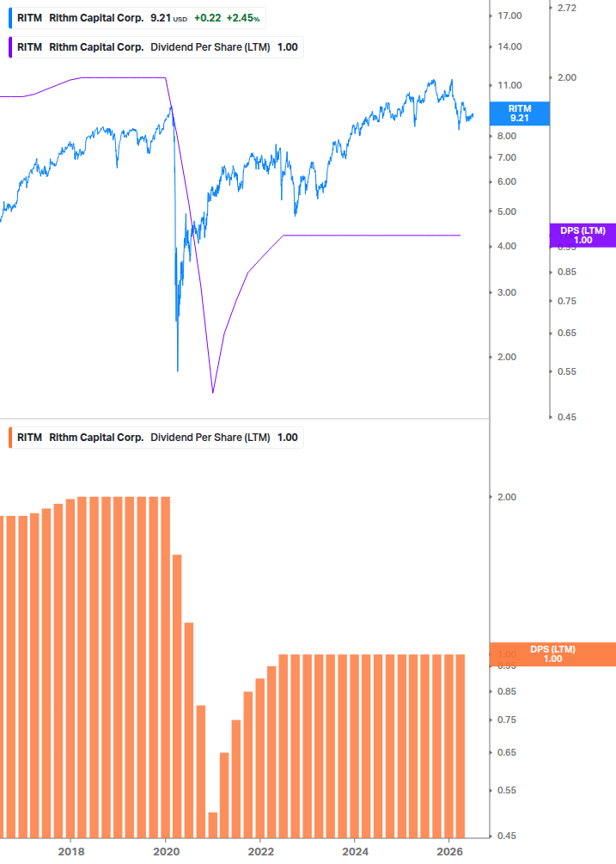The image size is (616, 864).
Task: Click the shortest orange bar near 2021
Action: click(213, 824)
